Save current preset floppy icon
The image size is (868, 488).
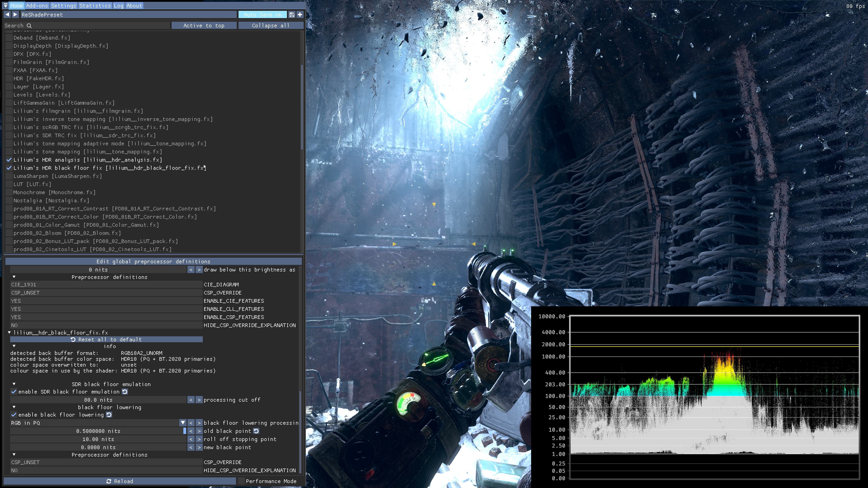292,14
